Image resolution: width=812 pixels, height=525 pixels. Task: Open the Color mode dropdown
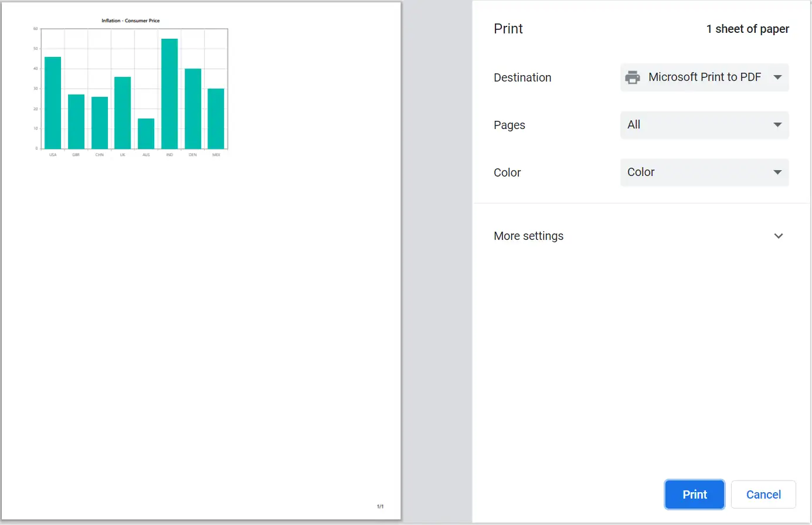point(704,172)
